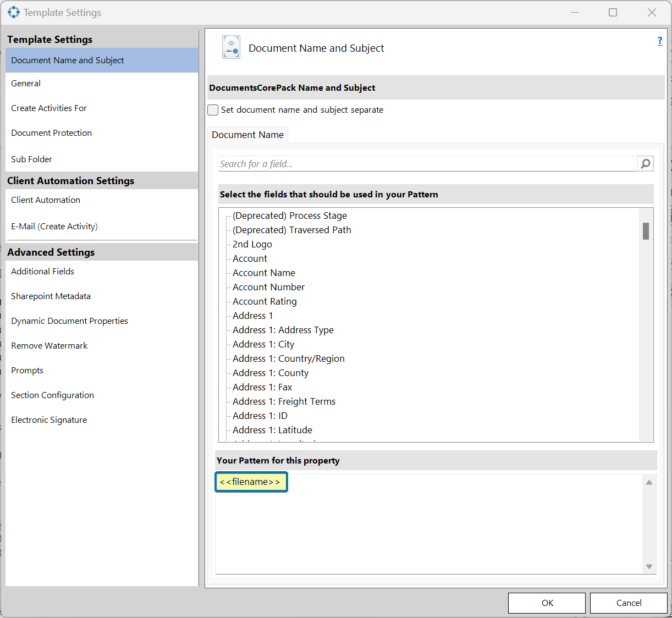Select (Deprecated) Traversed Path field
Image resolution: width=672 pixels, height=618 pixels.
point(292,230)
